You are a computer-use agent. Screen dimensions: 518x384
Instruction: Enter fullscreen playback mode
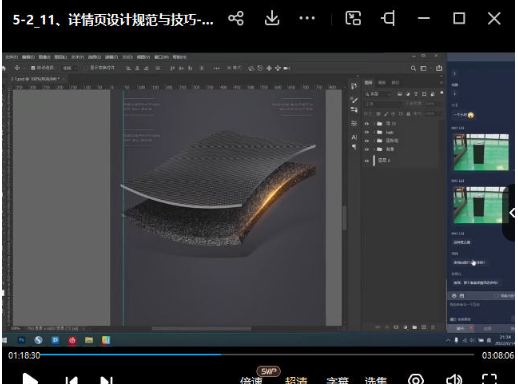tap(489, 379)
